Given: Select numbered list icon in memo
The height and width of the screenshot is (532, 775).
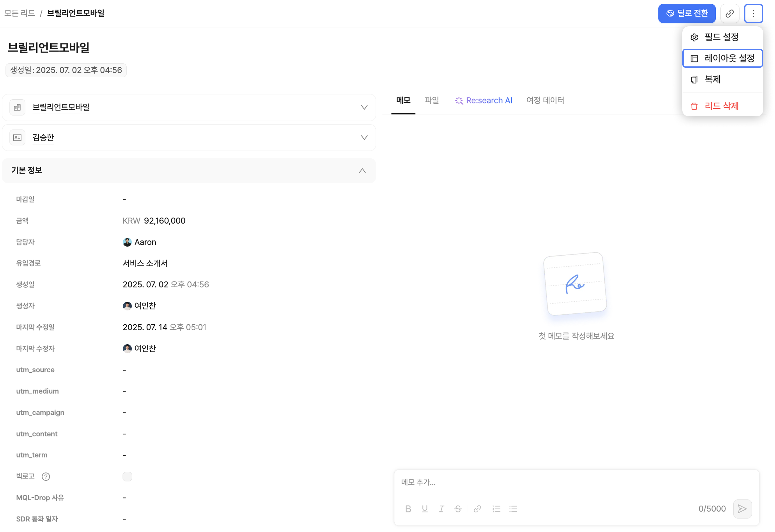Looking at the screenshot, I should 496,509.
